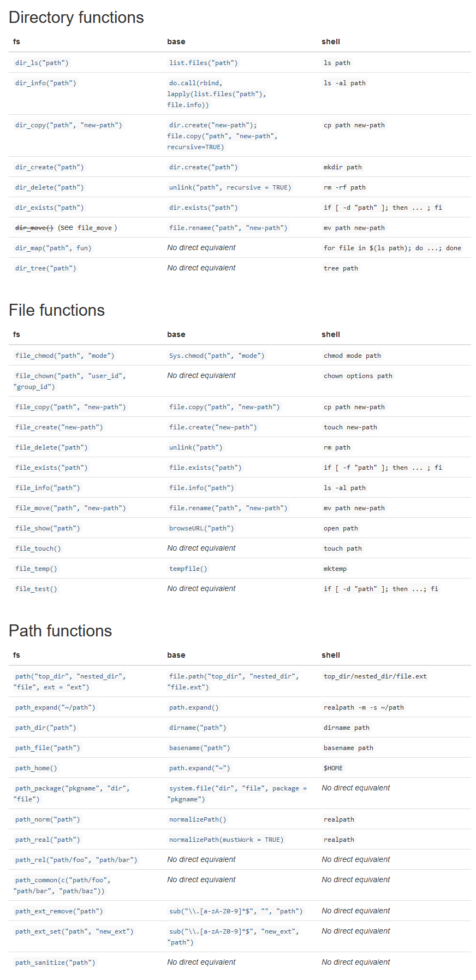Viewport: 476px width, 980px height.
Task: Click the Sys.chmod base function link
Action: click(217, 356)
